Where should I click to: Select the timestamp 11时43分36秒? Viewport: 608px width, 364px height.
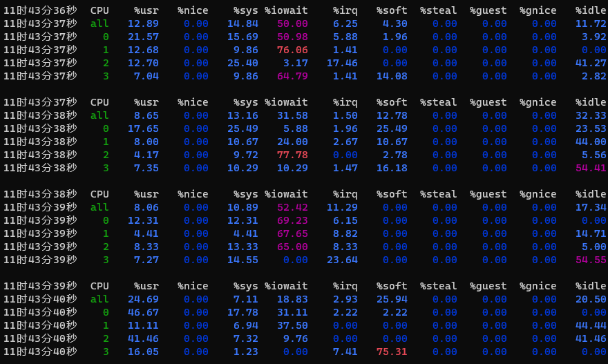coord(40,10)
